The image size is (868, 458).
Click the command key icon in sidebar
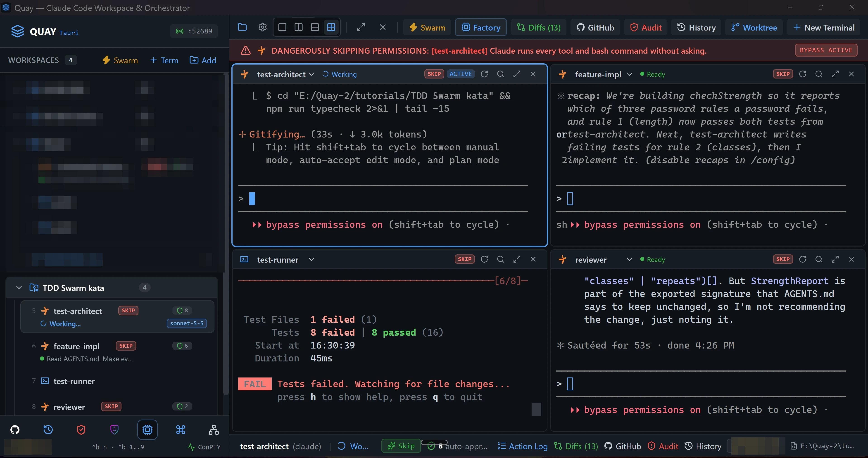pyautogui.click(x=181, y=429)
